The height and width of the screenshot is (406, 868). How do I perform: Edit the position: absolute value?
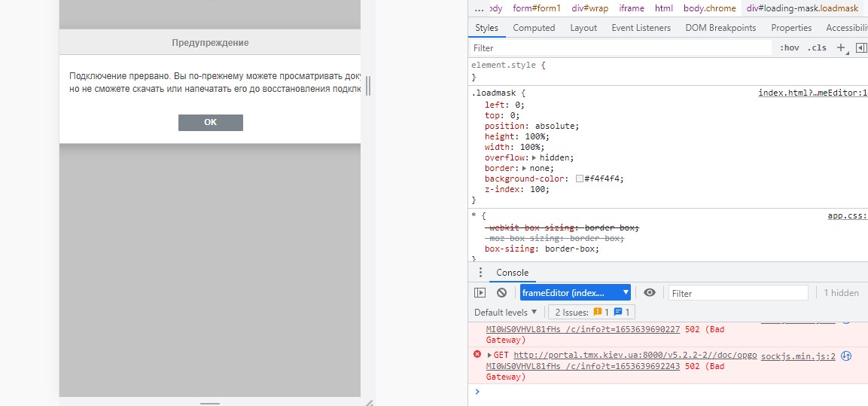pyautogui.click(x=555, y=126)
